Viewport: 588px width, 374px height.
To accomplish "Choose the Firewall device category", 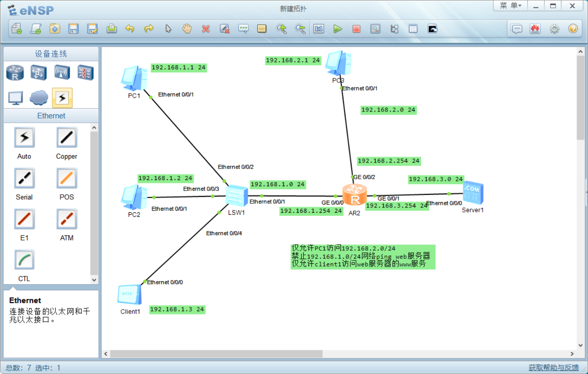I will click(x=85, y=73).
